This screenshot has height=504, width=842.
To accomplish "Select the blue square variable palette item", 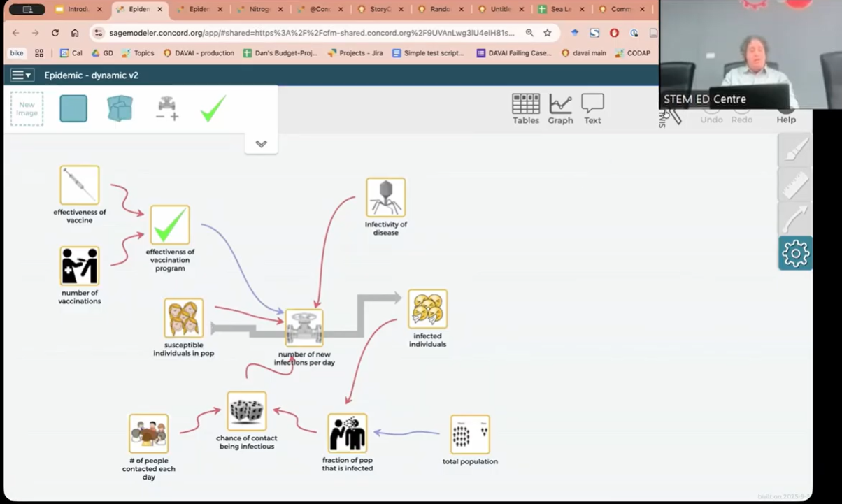I will (x=73, y=108).
